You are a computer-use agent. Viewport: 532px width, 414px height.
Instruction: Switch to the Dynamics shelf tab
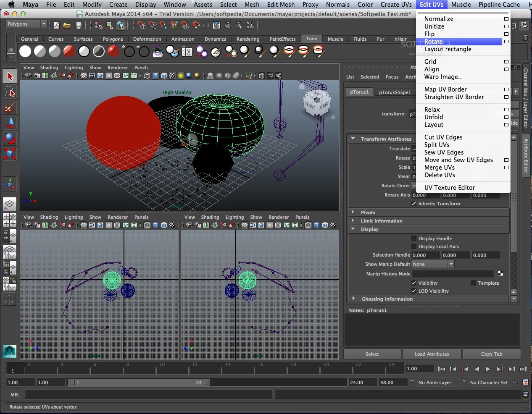pyautogui.click(x=215, y=39)
